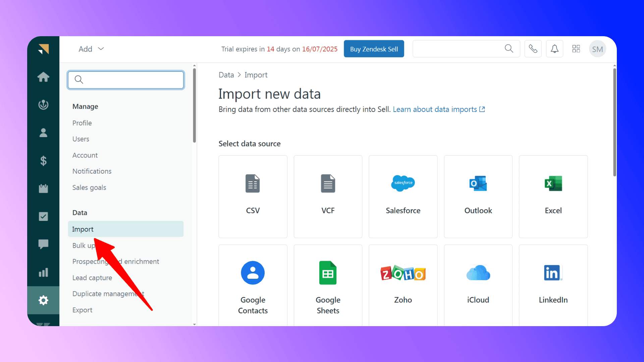644x362 pixels.
Task: Focus the settings sidebar search field
Action: 126,80
